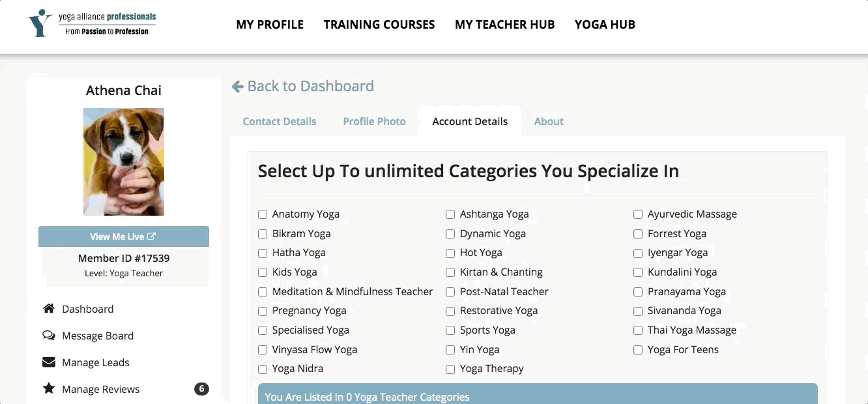Check the Yin Yoga checkbox
This screenshot has width=868, height=404.
tap(450, 350)
